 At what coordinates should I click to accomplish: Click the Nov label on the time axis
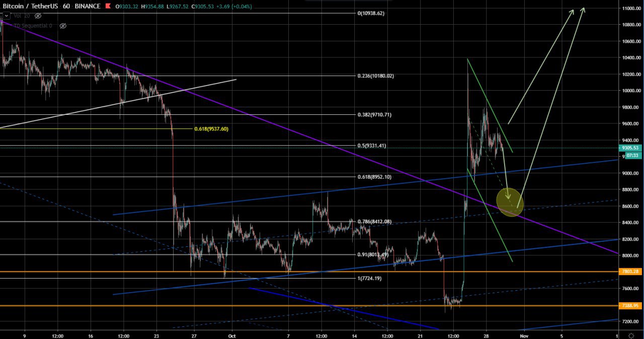coord(524,335)
